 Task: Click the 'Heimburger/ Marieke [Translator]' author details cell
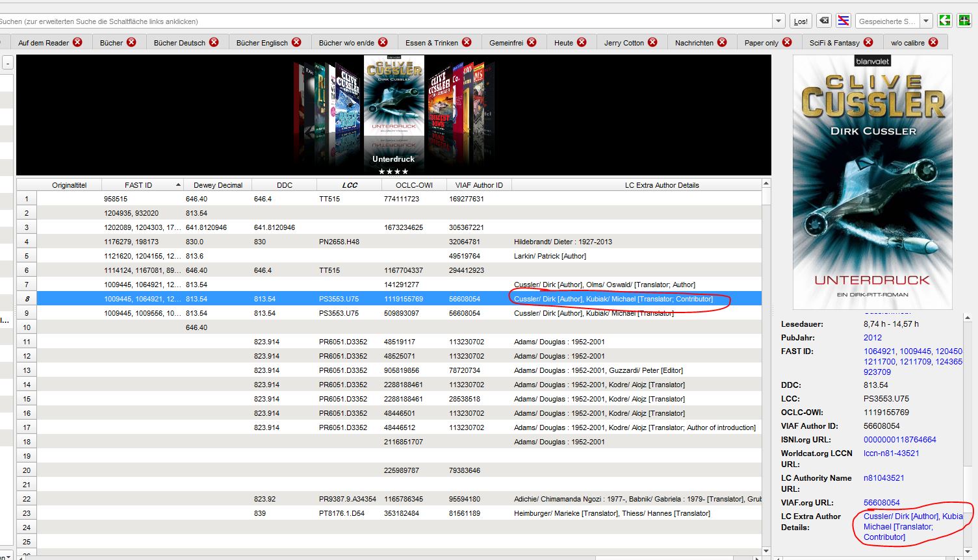coord(637,513)
